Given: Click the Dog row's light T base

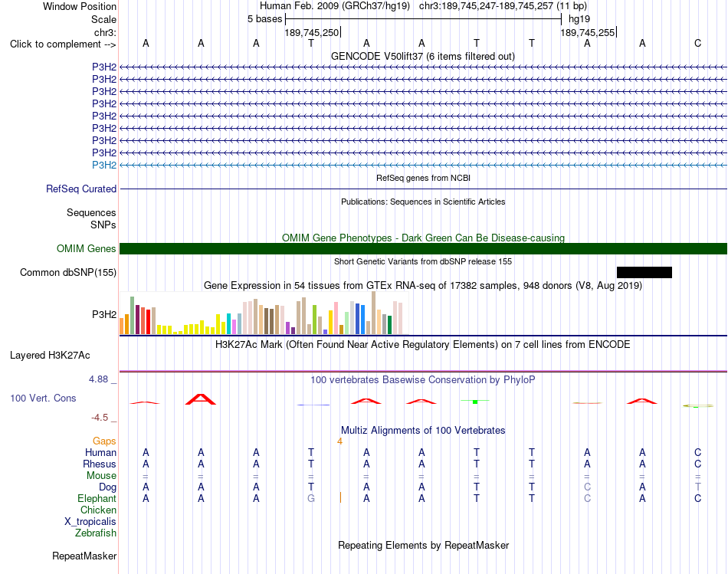Looking at the screenshot, I should [x=697, y=487].
